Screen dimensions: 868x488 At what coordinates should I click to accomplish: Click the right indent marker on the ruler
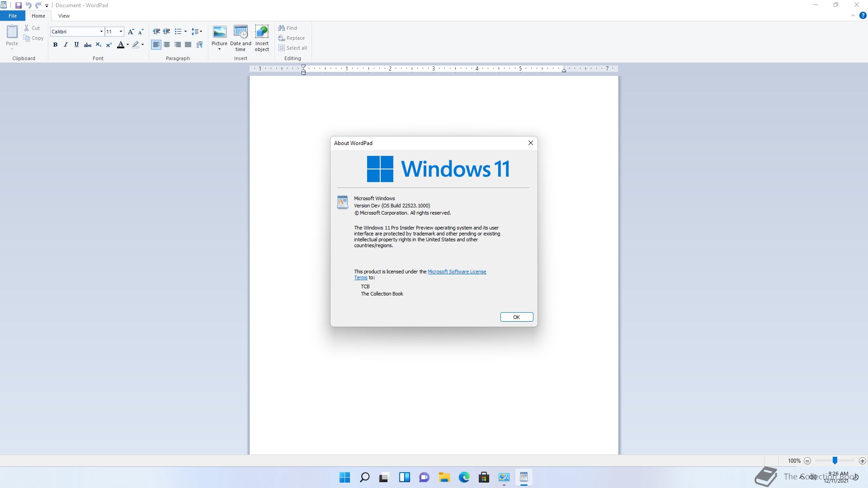point(564,70)
